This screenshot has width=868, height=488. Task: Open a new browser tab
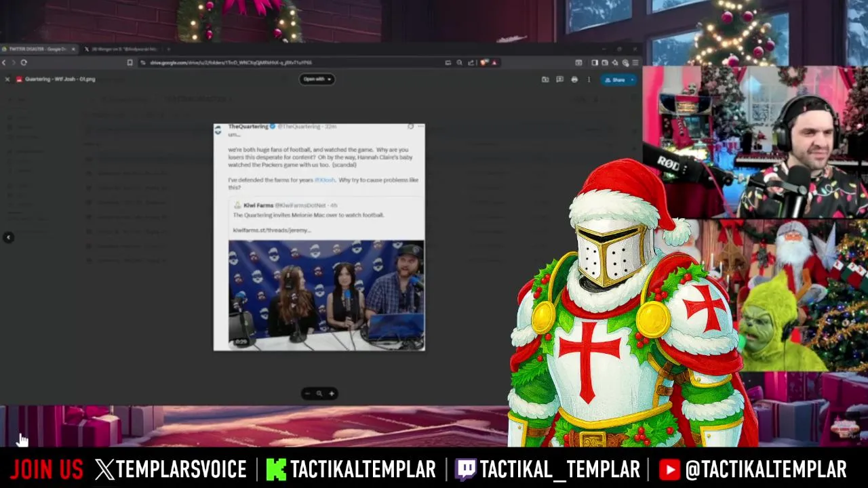click(169, 49)
